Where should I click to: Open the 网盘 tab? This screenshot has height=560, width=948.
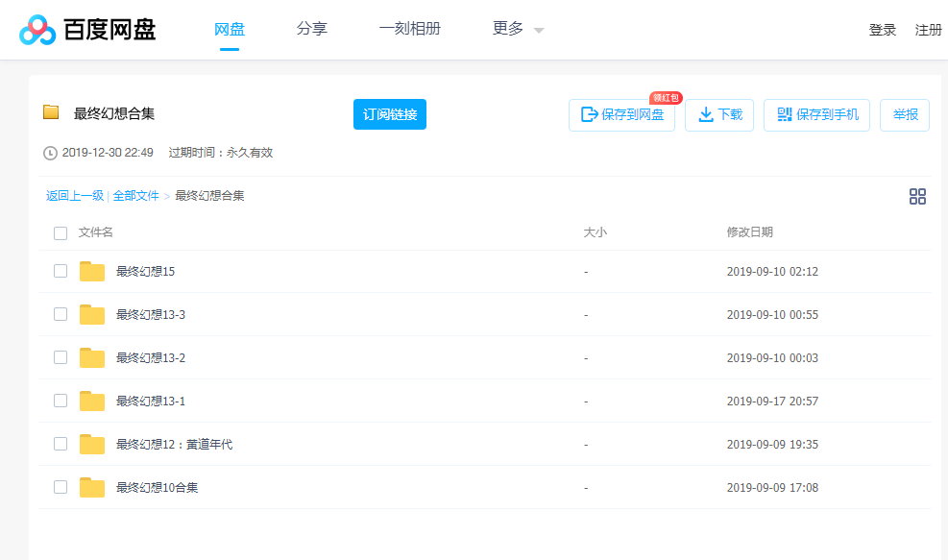pyautogui.click(x=230, y=29)
